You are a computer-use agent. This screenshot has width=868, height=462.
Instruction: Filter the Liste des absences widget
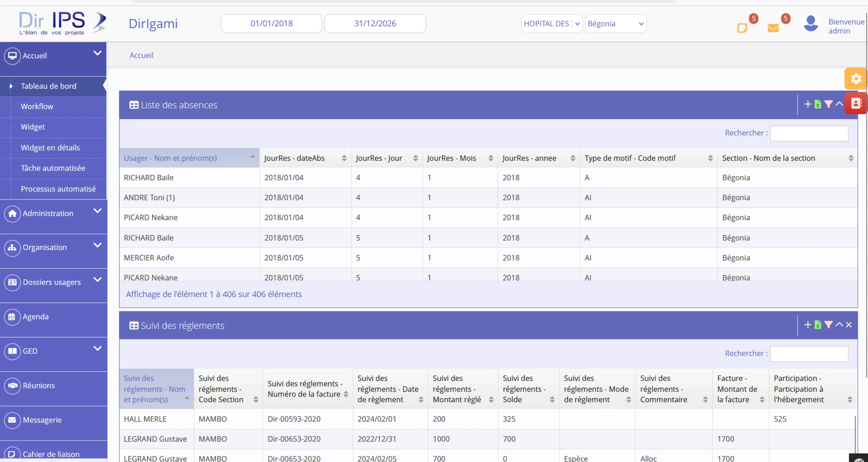[x=828, y=104]
